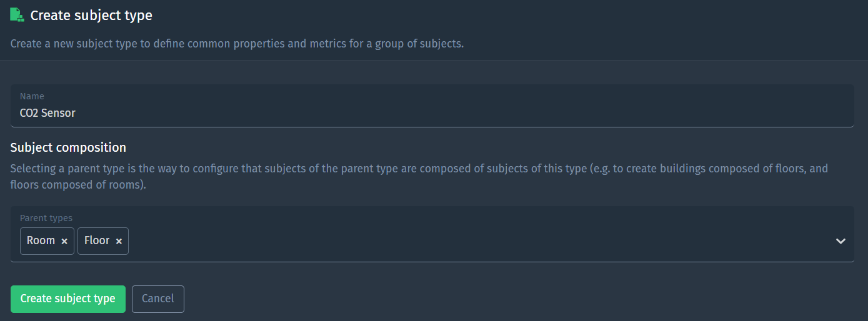Click the green subject type icon in header
This screenshot has width=868, height=321.
pos(17,15)
